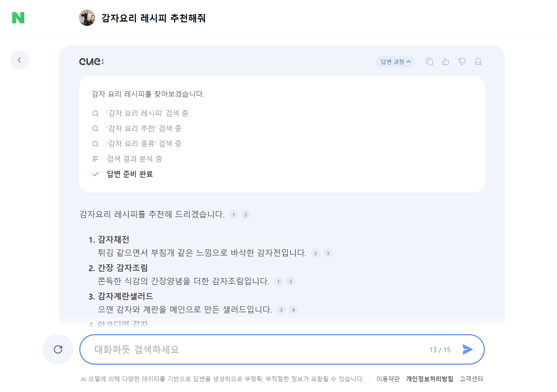
Task: Click the thumbs down icon
Action: tap(462, 62)
